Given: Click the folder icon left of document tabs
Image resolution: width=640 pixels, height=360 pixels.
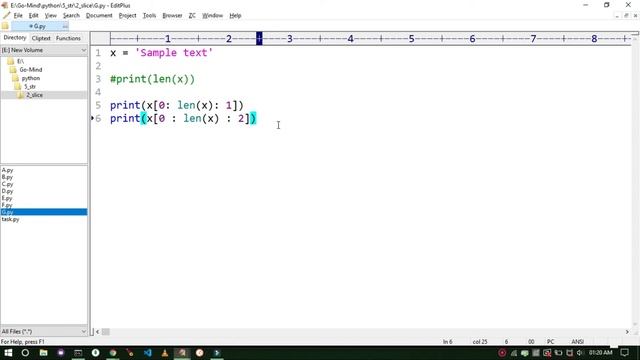Looking at the screenshot, I should 5,26.
